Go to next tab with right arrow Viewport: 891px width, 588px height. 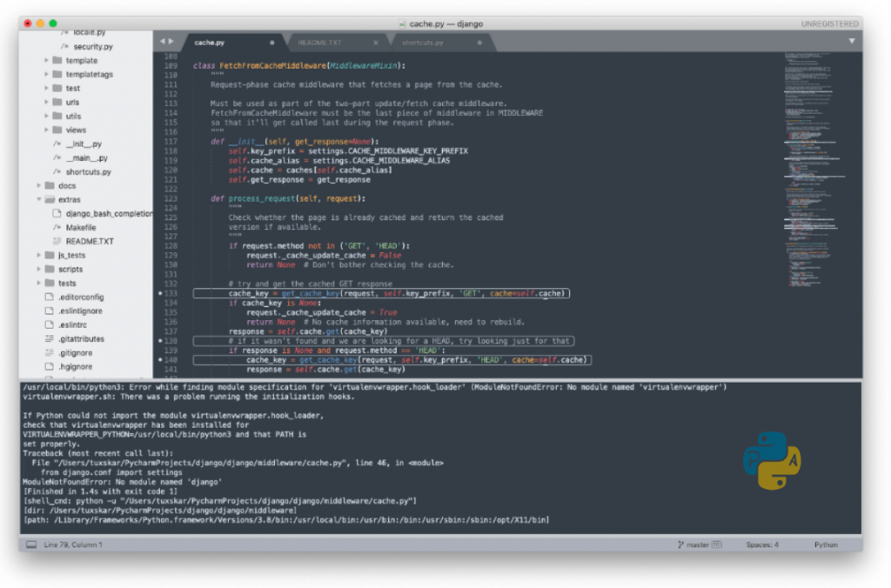171,42
